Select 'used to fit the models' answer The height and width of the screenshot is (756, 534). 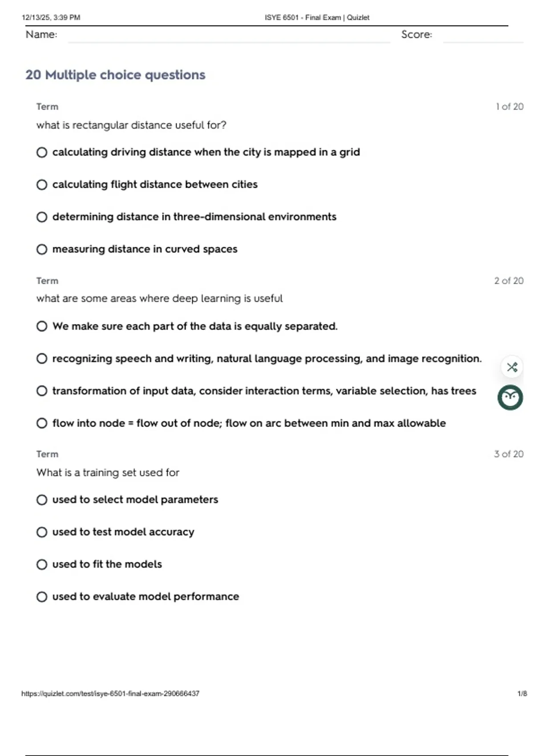tap(42, 564)
